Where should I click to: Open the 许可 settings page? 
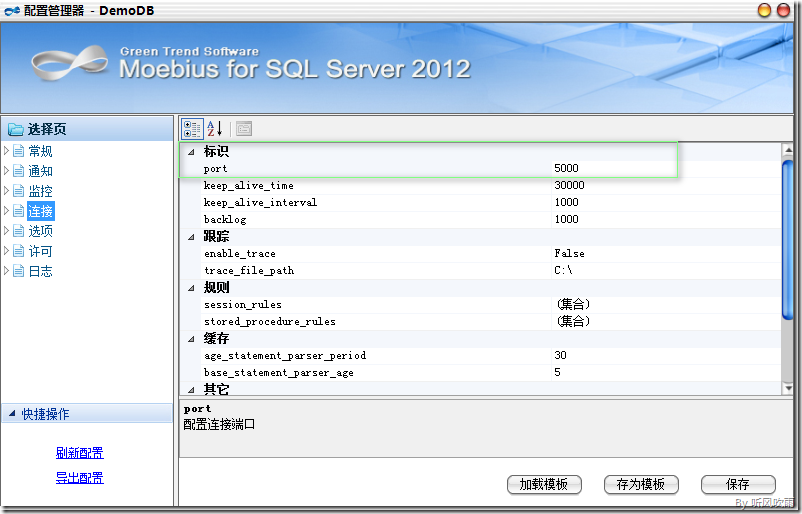coord(40,251)
